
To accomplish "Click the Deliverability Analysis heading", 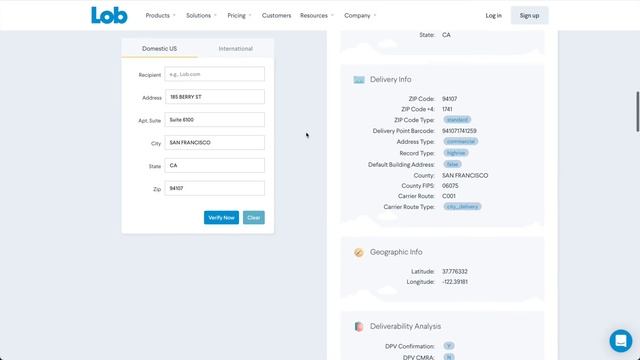I will pyautogui.click(x=405, y=327).
